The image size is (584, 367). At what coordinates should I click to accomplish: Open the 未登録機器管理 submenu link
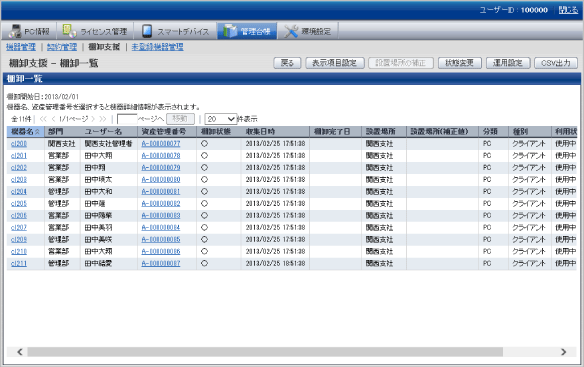tap(157, 47)
